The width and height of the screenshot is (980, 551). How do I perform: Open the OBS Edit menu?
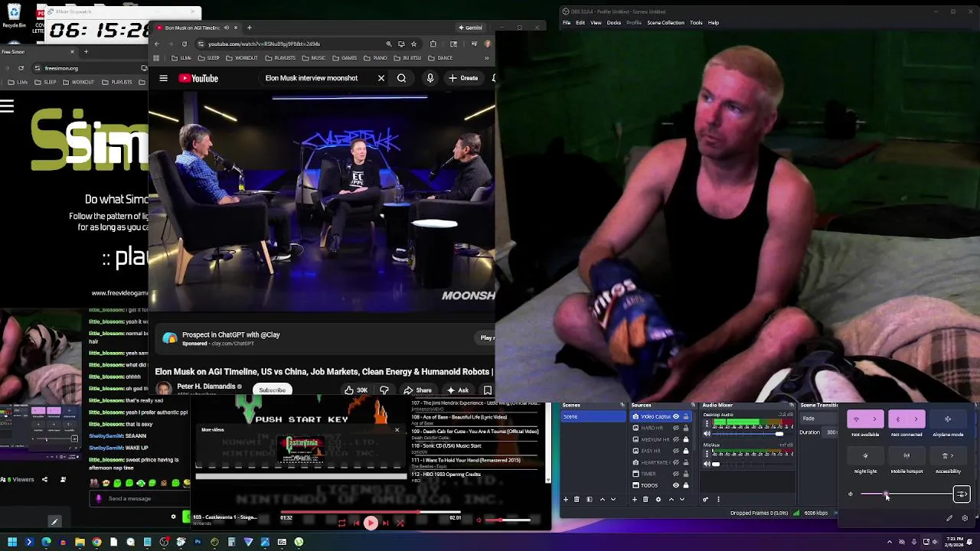click(x=580, y=23)
